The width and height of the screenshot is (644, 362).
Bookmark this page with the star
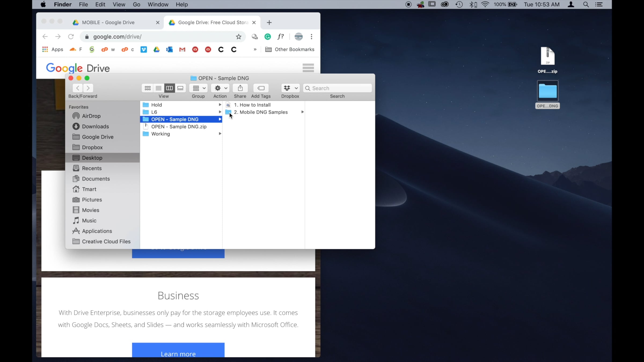coord(239,37)
